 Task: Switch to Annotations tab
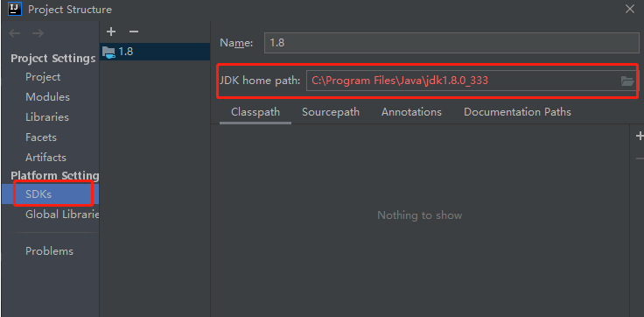pyautogui.click(x=411, y=112)
